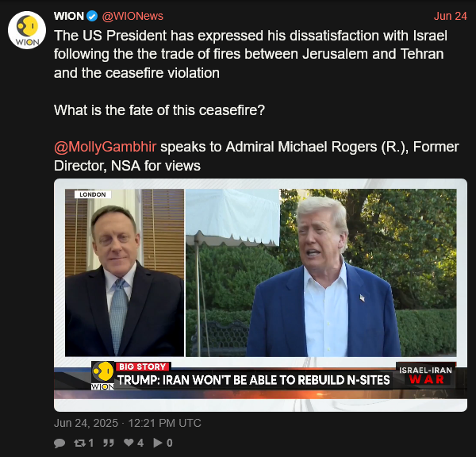Click the quote marks icon
This screenshot has width=476, height=457.
point(109,443)
